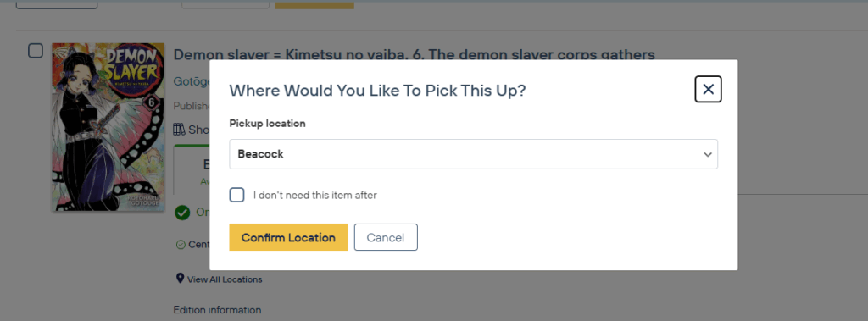Confirm the selected pickup location
This screenshot has height=321, width=868.
coord(288,237)
